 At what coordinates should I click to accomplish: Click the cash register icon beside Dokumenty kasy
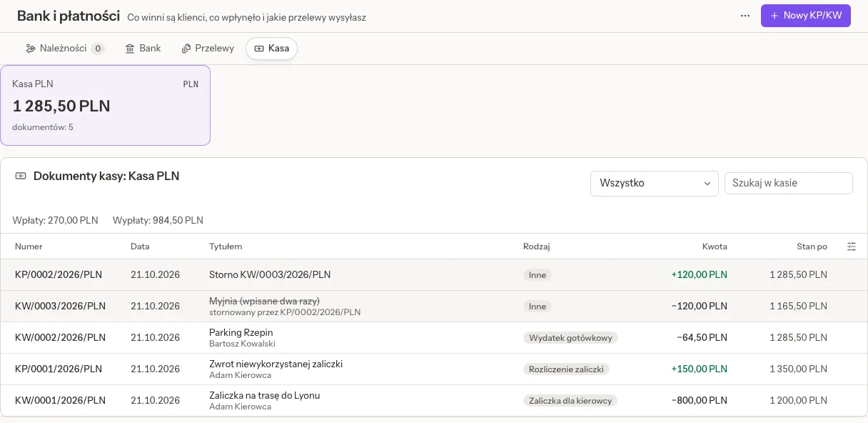click(x=21, y=176)
